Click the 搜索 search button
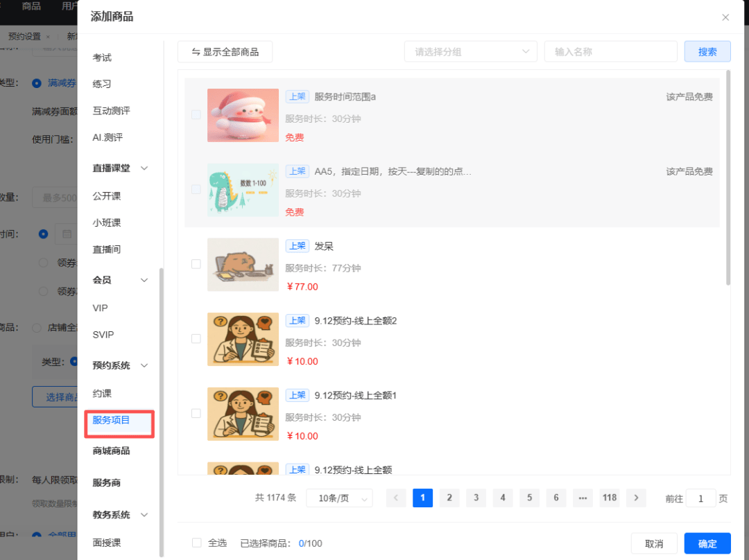This screenshot has width=749, height=560. point(707,51)
